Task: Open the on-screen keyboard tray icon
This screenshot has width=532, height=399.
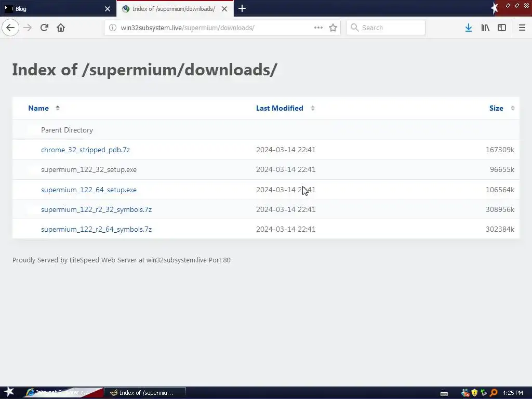Action: pyautogui.click(x=444, y=393)
